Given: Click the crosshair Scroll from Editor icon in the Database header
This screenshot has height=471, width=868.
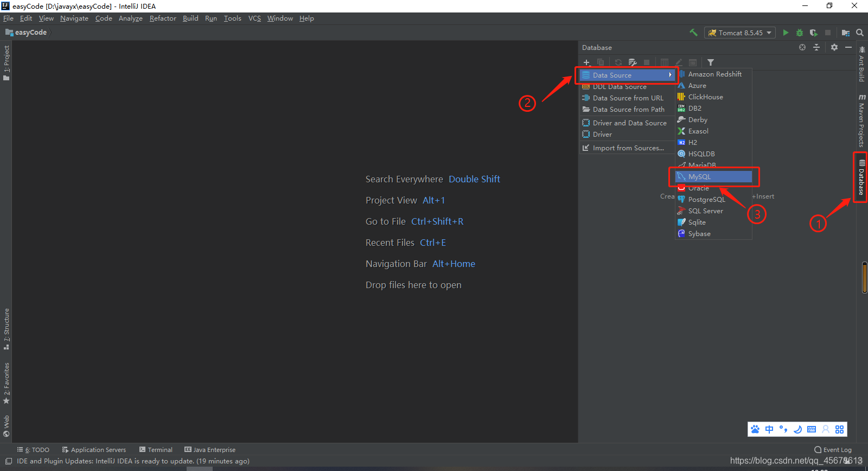Looking at the screenshot, I should pyautogui.click(x=802, y=47).
